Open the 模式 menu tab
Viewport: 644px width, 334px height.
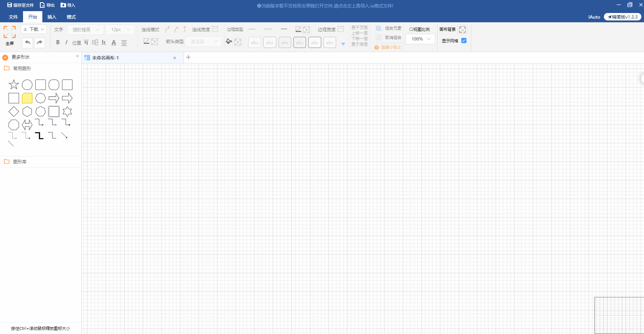(71, 17)
